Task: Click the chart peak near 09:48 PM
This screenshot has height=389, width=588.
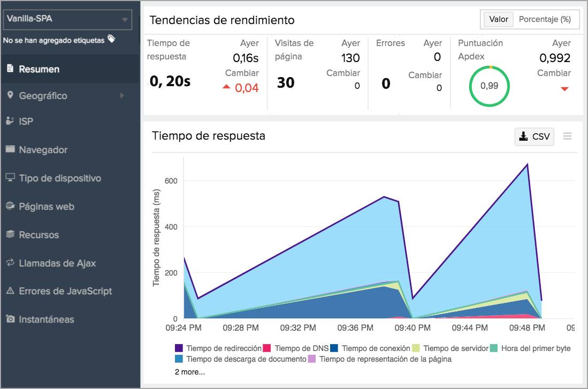Action: 527,164
